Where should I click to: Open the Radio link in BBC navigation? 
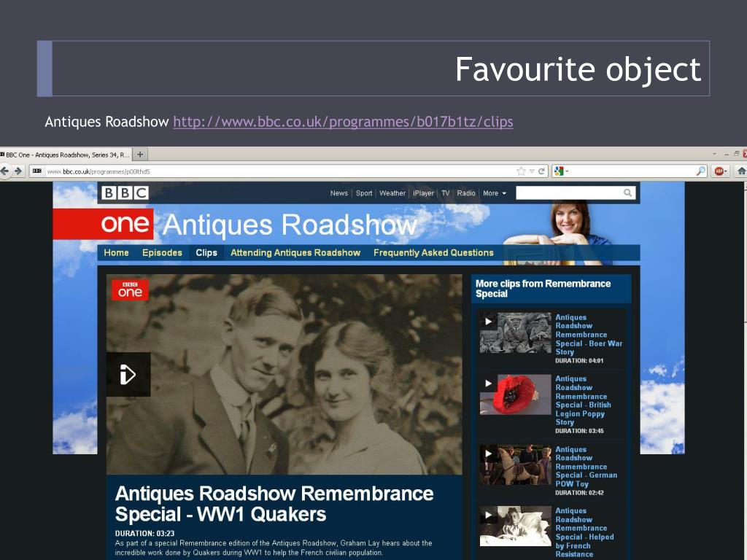coord(466,193)
